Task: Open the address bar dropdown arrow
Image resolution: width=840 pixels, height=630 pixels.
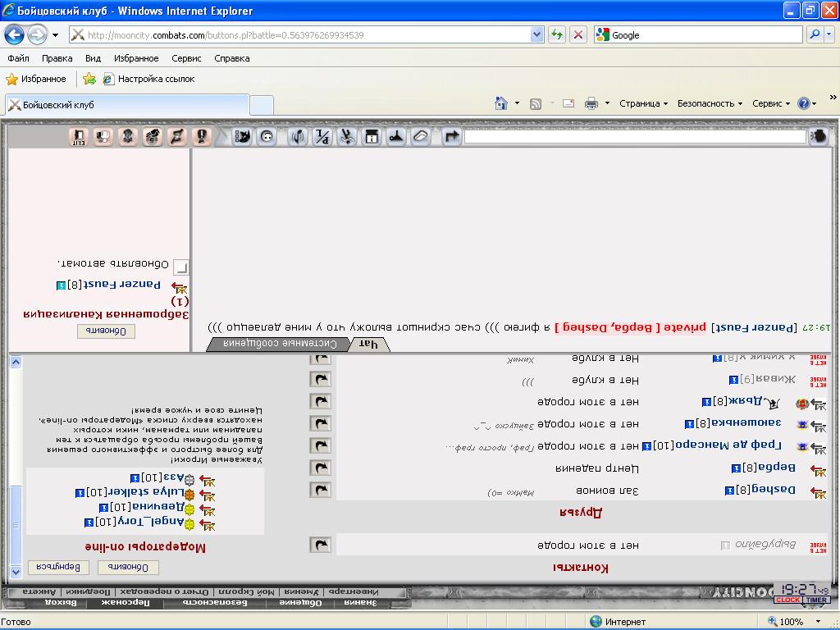Action: tap(536, 34)
